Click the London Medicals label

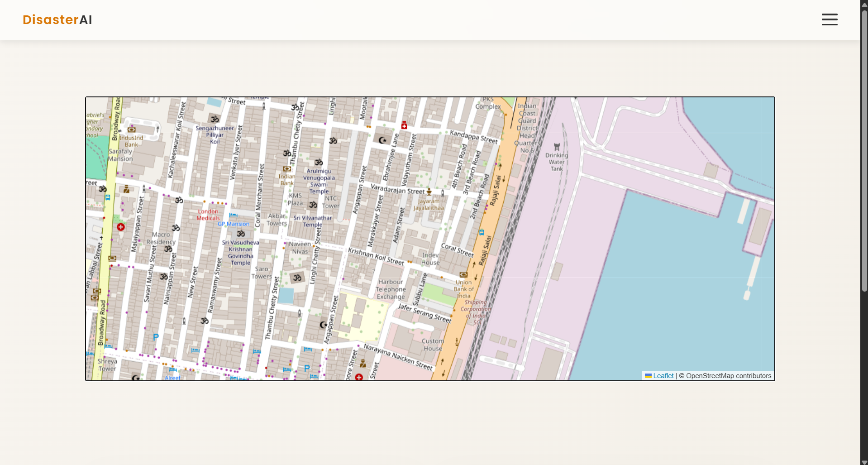click(208, 215)
